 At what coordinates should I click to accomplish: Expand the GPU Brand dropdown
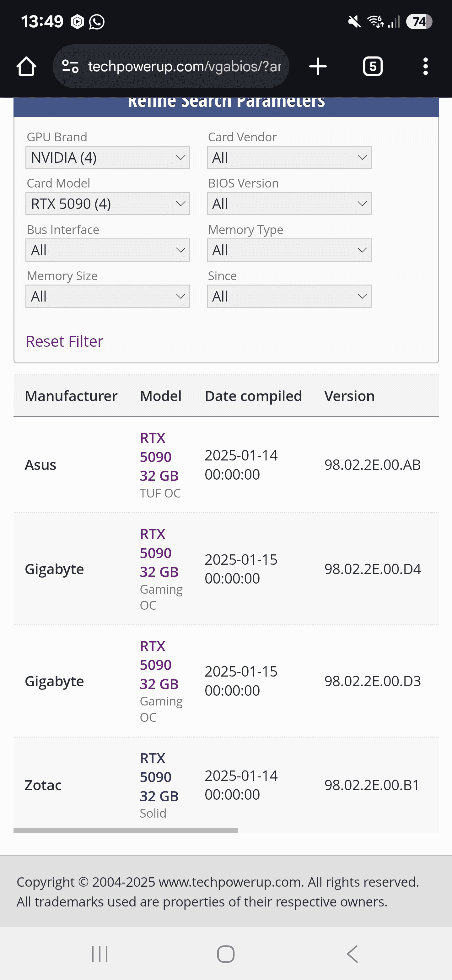point(108,157)
